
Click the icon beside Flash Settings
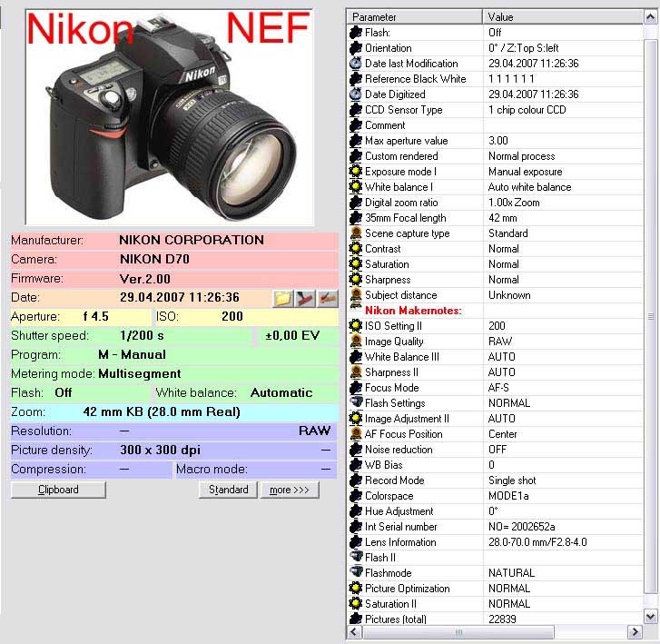coord(356,403)
